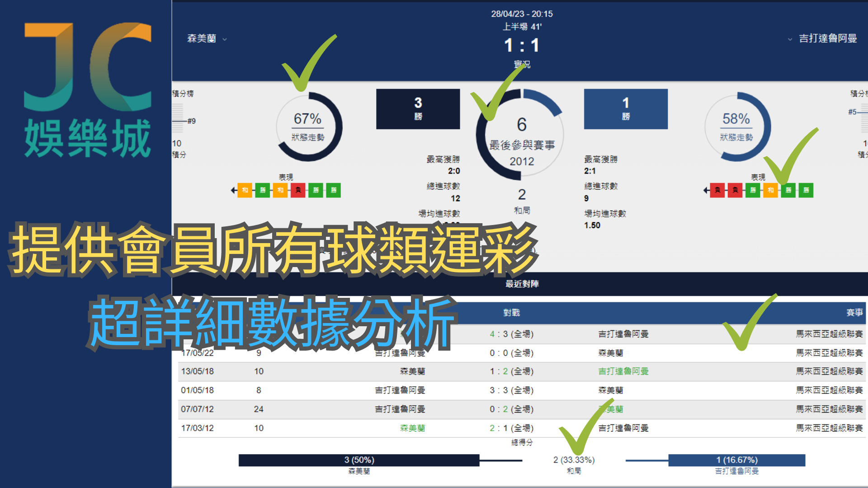Click the left arrow in 森美蘭's 表現 row
The height and width of the screenshot is (488, 868).
(234, 190)
